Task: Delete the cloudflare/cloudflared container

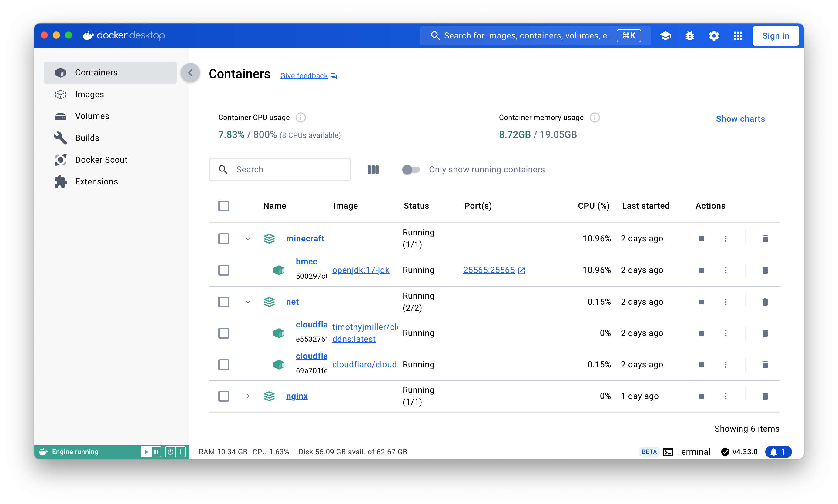Action: click(x=765, y=364)
